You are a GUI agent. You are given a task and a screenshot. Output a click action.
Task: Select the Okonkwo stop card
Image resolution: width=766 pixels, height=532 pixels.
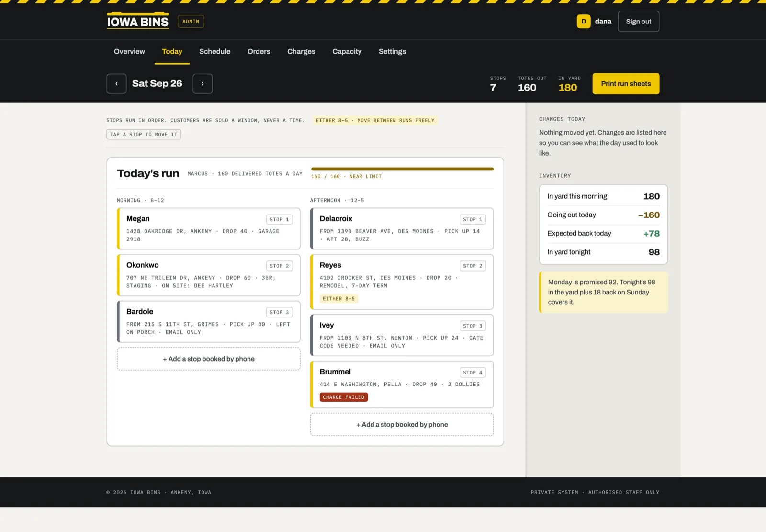tap(209, 275)
